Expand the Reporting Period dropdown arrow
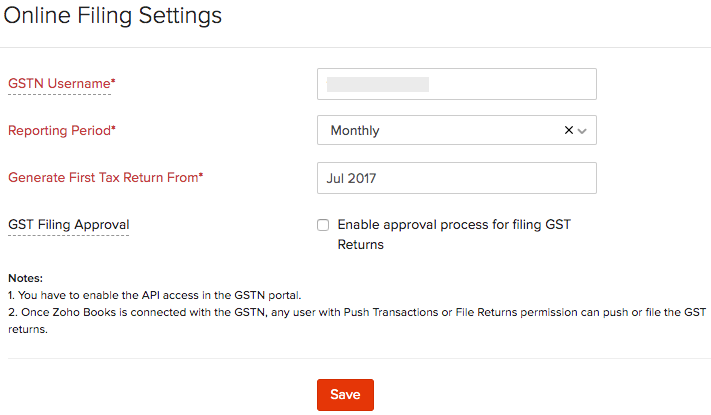The height and width of the screenshot is (415, 711). pyautogui.click(x=583, y=130)
